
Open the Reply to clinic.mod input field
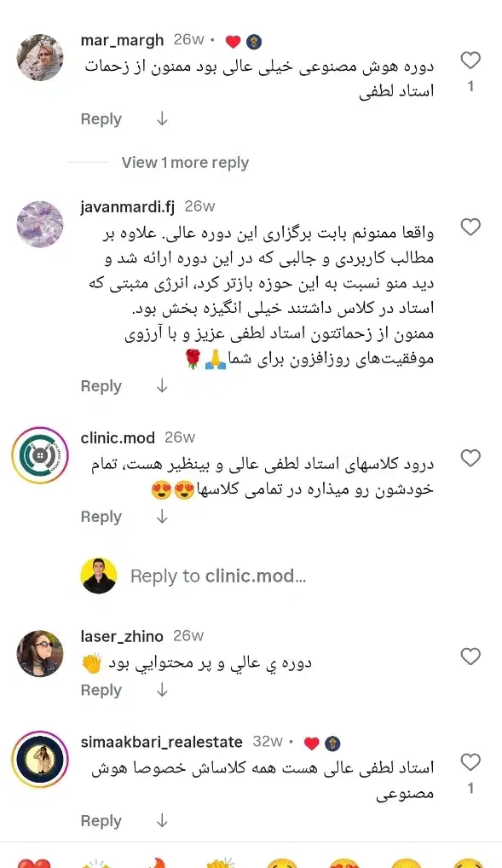(x=218, y=576)
